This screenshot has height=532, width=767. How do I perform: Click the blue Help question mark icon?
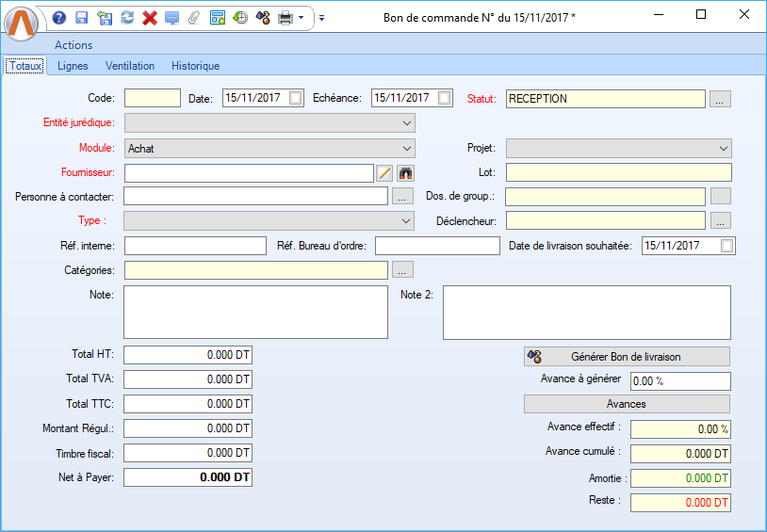(x=59, y=17)
